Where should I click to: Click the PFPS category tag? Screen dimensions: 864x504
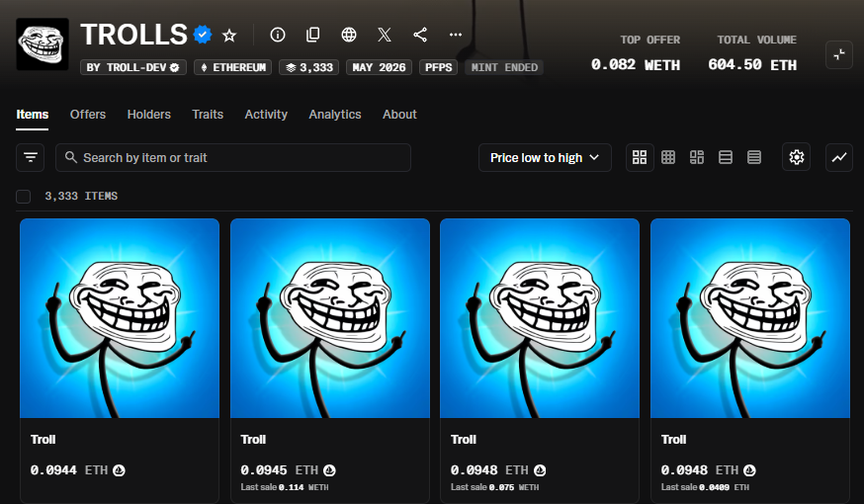point(438,67)
